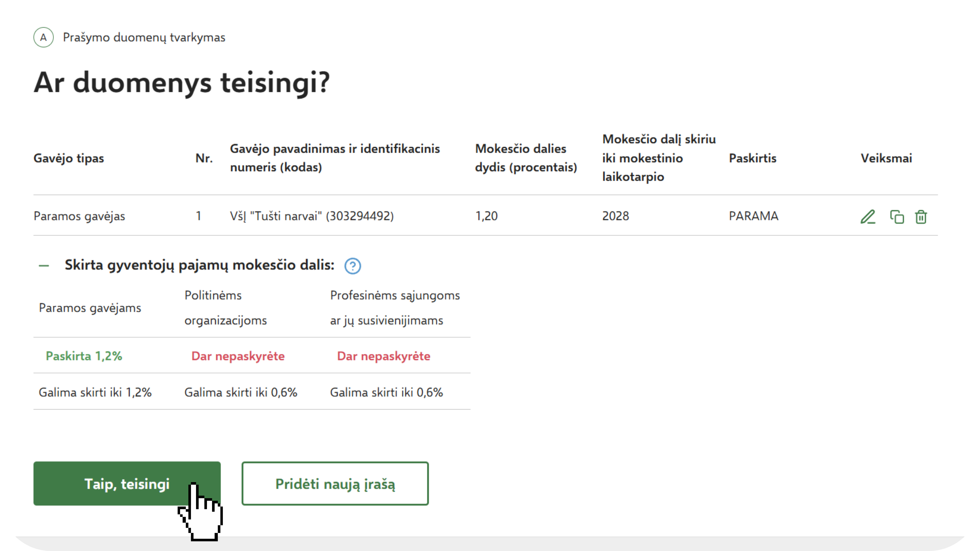Click Galima skirti iki 1,2% text
This screenshot has width=980, height=551.
pos(95,392)
